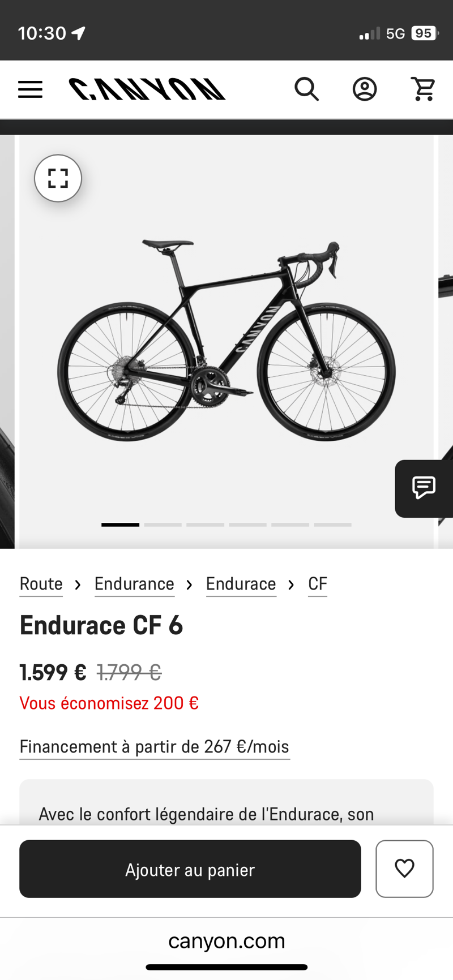The width and height of the screenshot is (453, 980).
Task: Click Ajouter au panier button
Action: point(190,869)
